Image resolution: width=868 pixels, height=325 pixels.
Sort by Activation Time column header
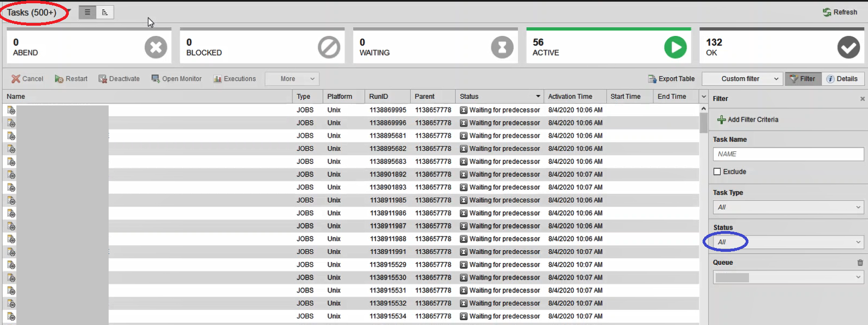(570, 97)
